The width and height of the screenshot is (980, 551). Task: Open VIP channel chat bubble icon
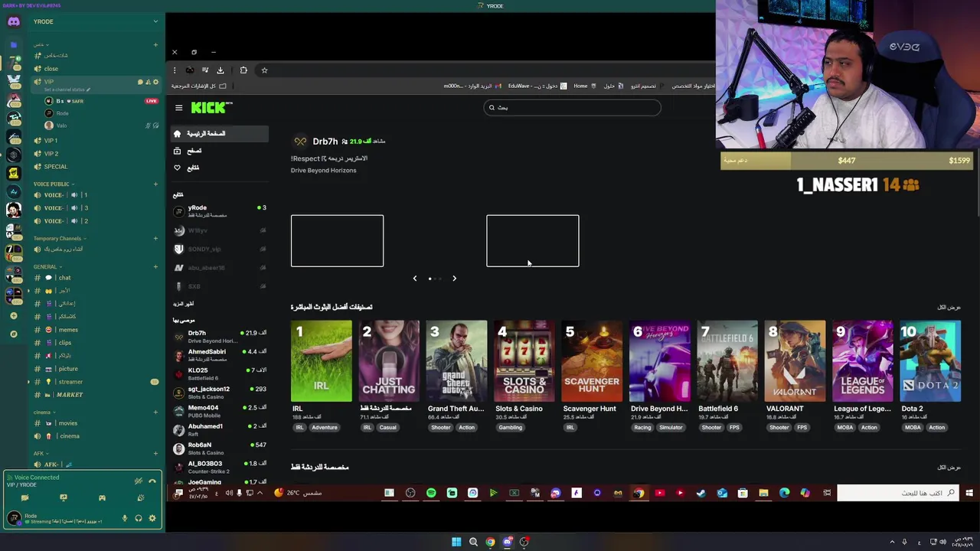point(141,82)
